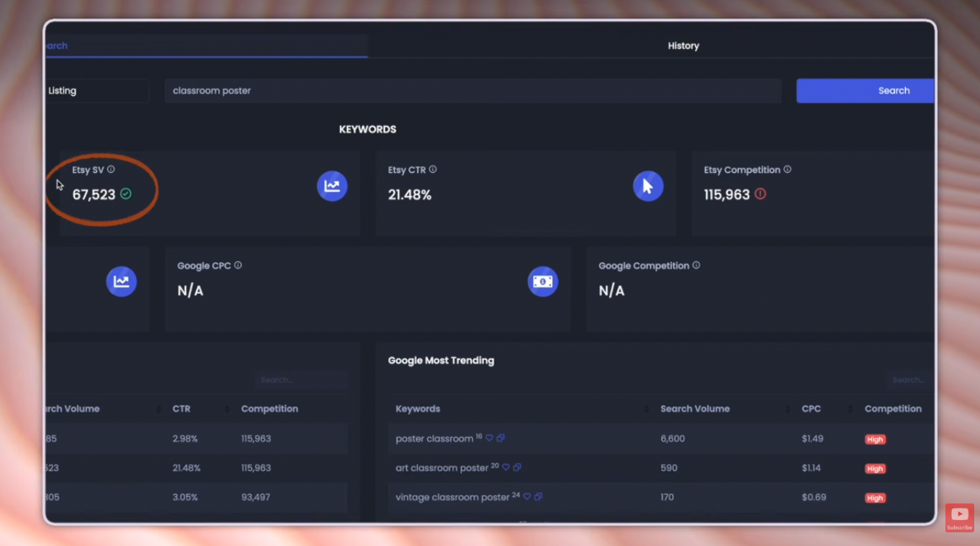The image size is (980, 546).
Task: Favorite the 'poster classroom' keyword
Action: (x=489, y=438)
